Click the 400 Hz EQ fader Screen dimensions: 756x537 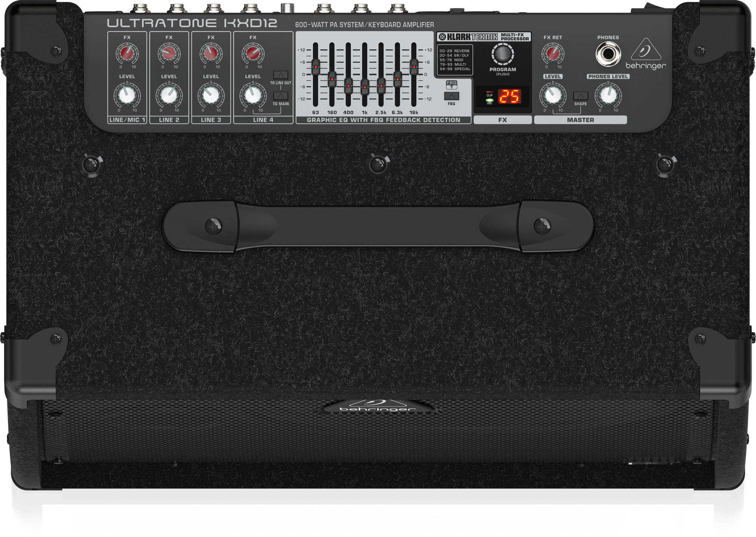pyautogui.click(x=348, y=86)
